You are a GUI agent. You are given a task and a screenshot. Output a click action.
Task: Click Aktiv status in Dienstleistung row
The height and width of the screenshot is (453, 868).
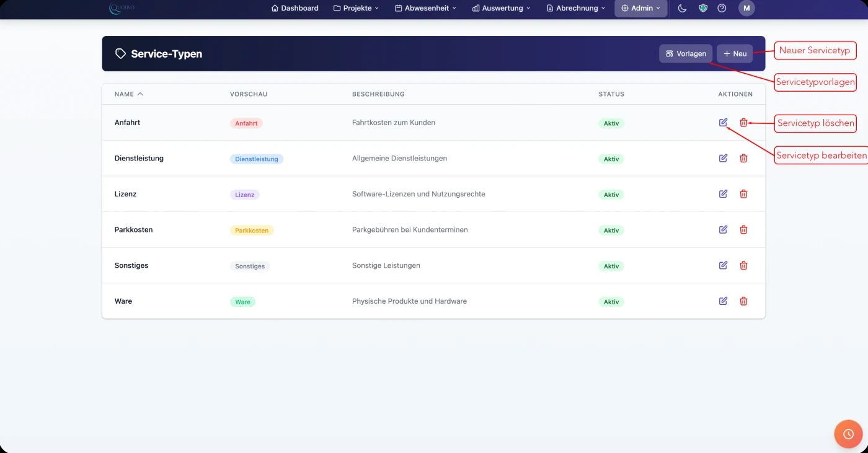click(611, 159)
